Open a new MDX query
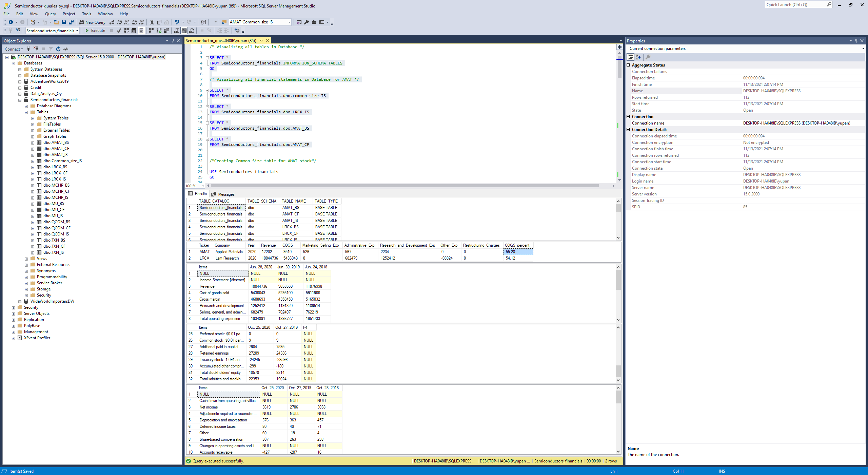 (119, 22)
